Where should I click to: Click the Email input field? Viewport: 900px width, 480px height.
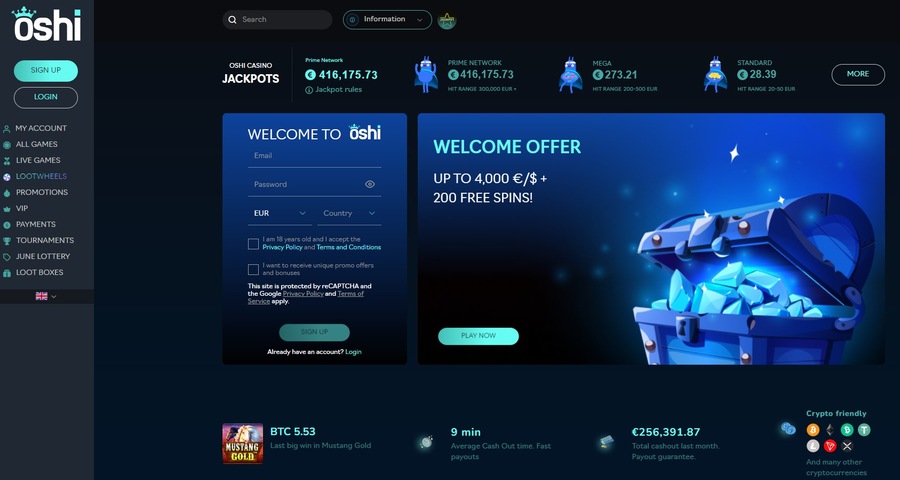(x=315, y=156)
